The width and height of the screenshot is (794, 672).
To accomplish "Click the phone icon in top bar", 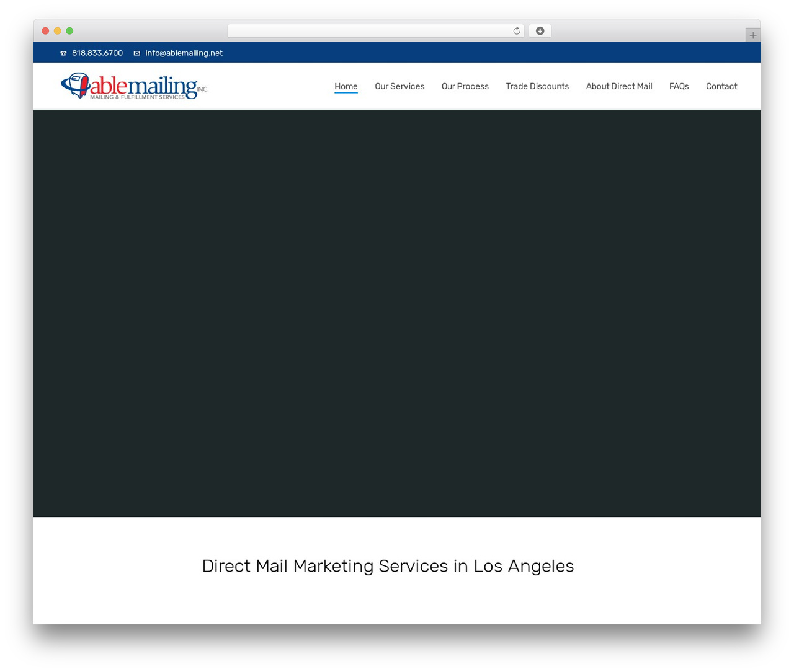I will (63, 53).
